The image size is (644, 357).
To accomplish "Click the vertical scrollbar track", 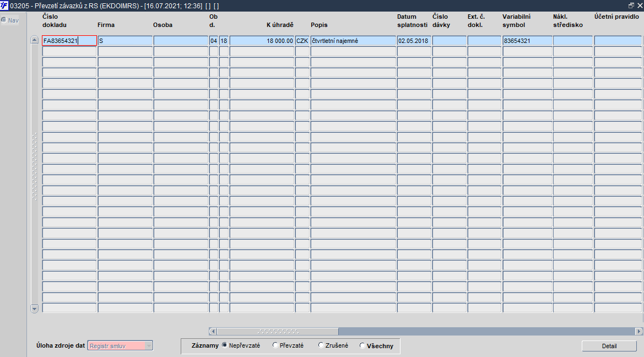I will pyautogui.click(x=35, y=174).
